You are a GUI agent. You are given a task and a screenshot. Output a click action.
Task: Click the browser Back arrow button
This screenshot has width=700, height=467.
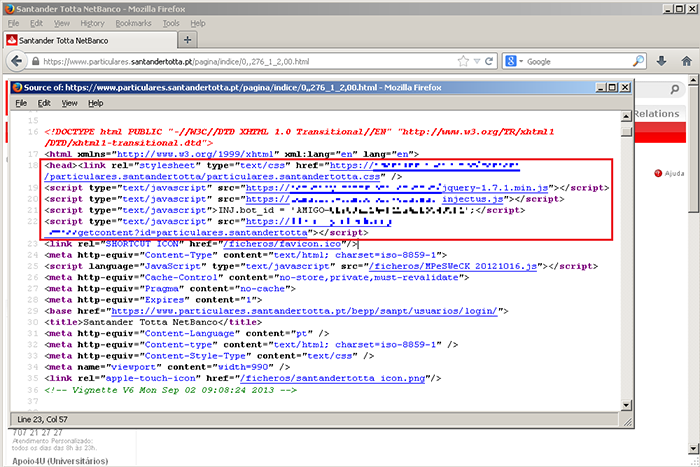pyautogui.click(x=16, y=61)
